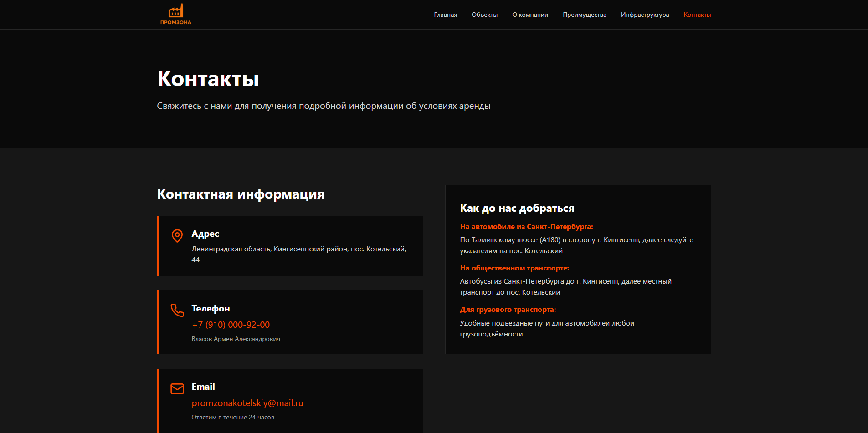Image resolution: width=868 pixels, height=433 pixels.
Task: Click the Промзона factory logo icon
Action: point(175,11)
